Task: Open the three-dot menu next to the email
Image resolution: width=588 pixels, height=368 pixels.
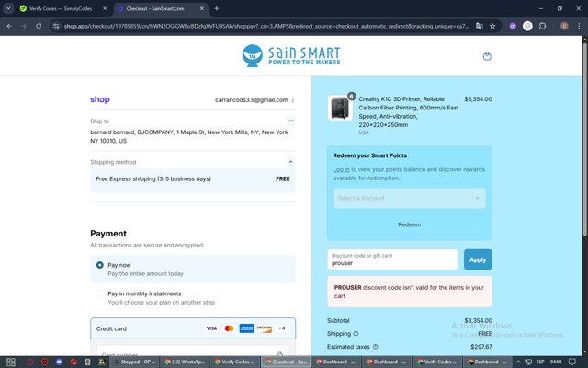Action: tap(293, 100)
